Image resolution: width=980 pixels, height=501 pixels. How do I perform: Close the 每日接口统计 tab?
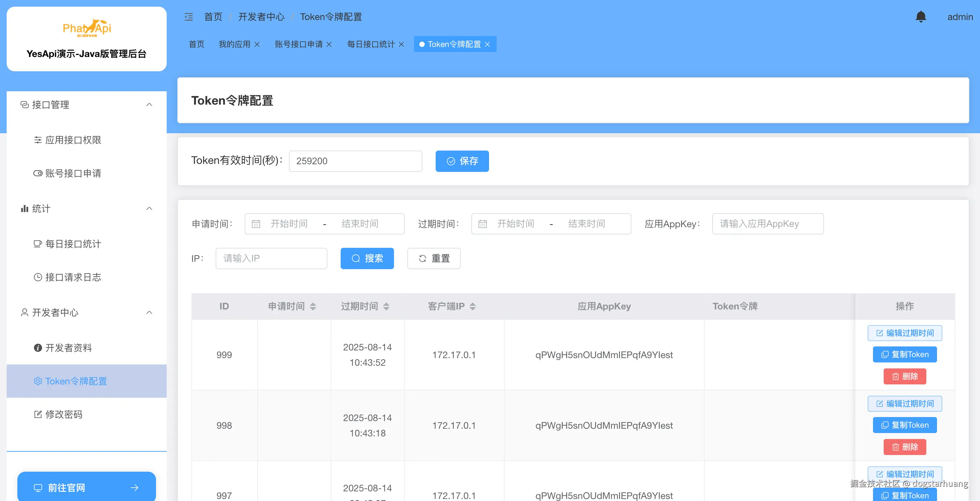(x=401, y=45)
